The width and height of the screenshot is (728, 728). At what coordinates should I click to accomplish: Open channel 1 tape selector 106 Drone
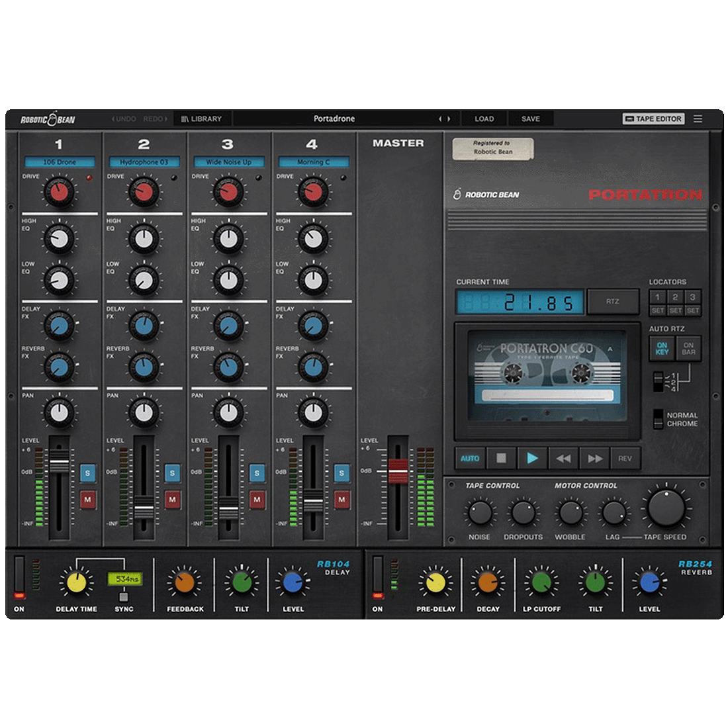click(x=60, y=162)
